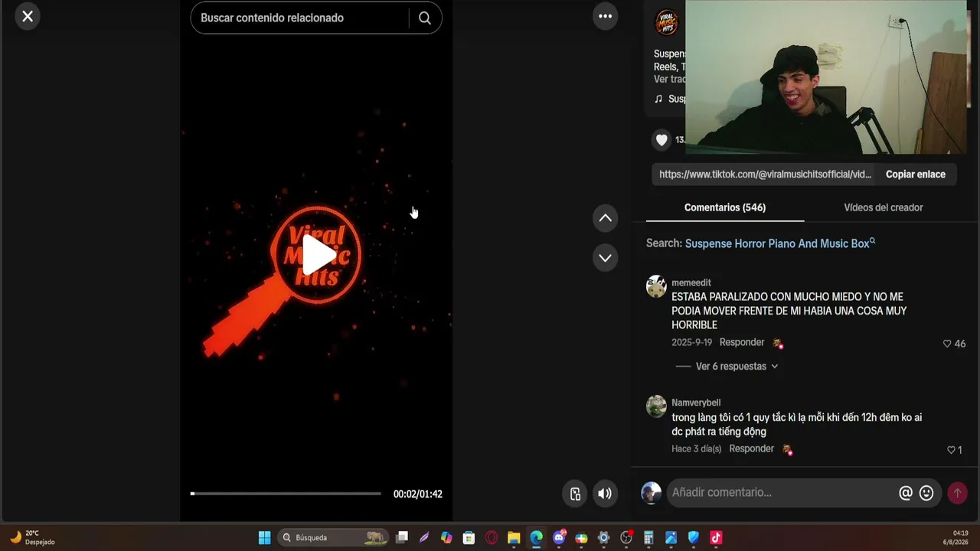Click the Copiar enlace button
Image resolution: width=980 pixels, height=551 pixels.
[916, 174]
